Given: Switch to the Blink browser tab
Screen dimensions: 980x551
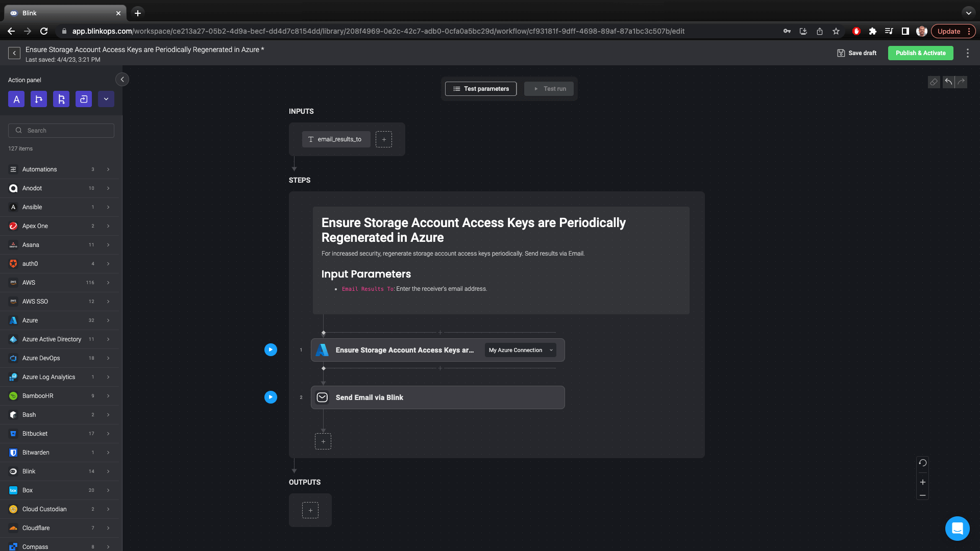Looking at the screenshot, I should tap(61, 13).
